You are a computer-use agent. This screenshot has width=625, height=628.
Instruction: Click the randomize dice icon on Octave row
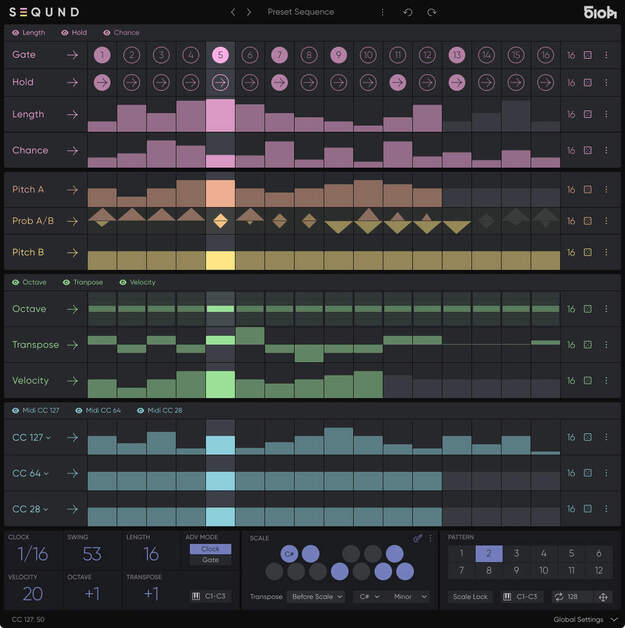pyautogui.click(x=588, y=309)
